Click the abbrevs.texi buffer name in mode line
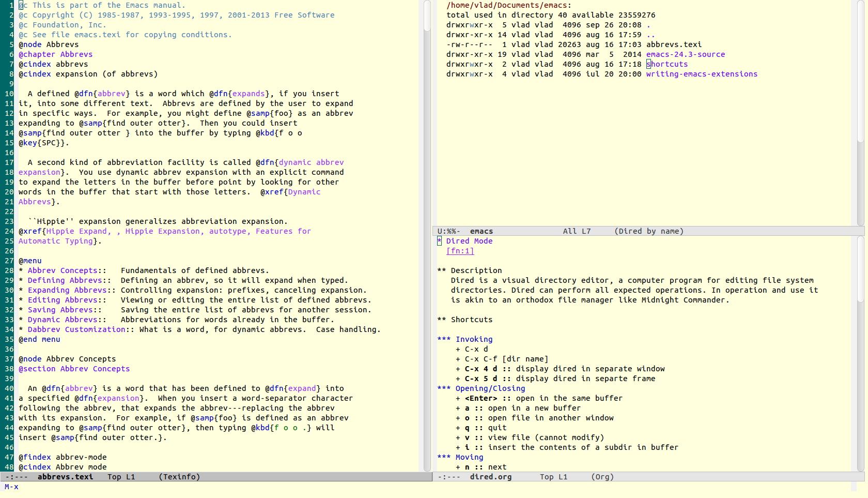Viewport: 868px width, 498px height. tap(65, 477)
